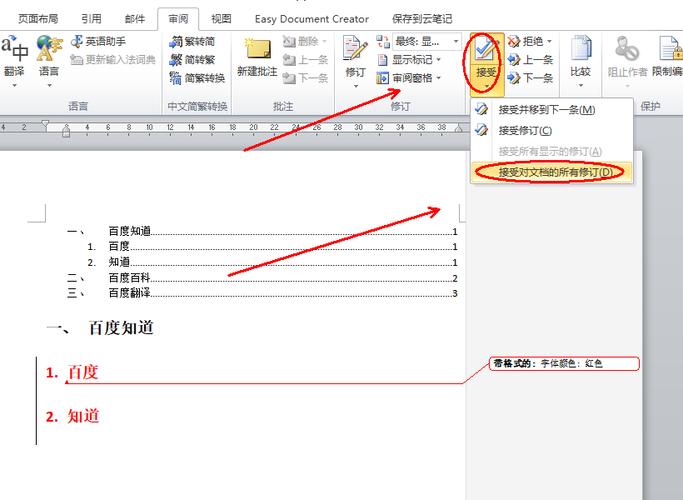This screenshot has width=683, height=500.
Task: Click the left indent marker on ruler
Action: pyautogui.click(x=66, y=132)
